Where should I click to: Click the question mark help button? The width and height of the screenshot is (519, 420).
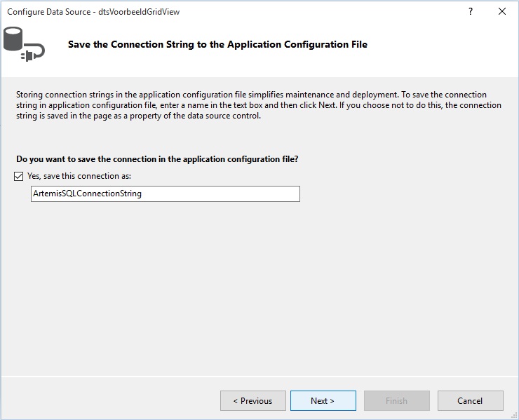[471, 12]
